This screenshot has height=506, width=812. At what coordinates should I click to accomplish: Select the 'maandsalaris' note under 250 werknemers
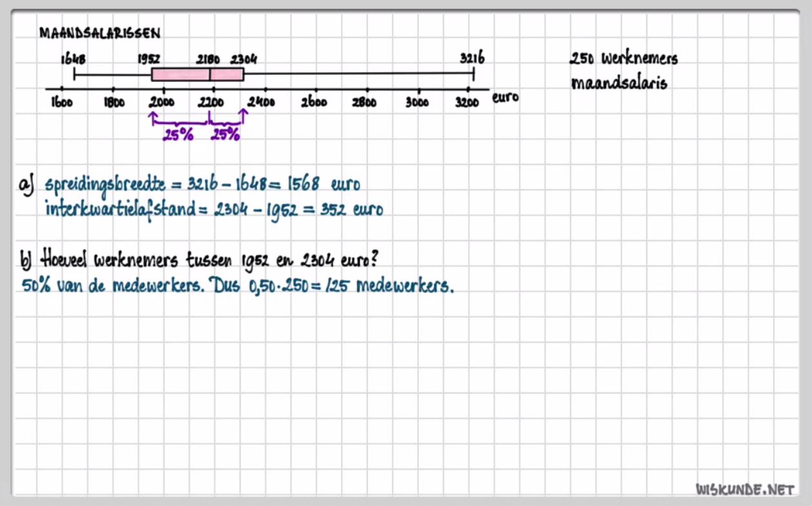[619, 83]
